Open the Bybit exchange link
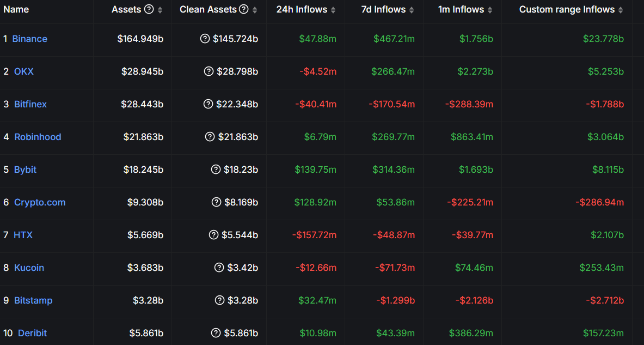The height and width of the screenshot is (345, 644). tap(25, 170)
